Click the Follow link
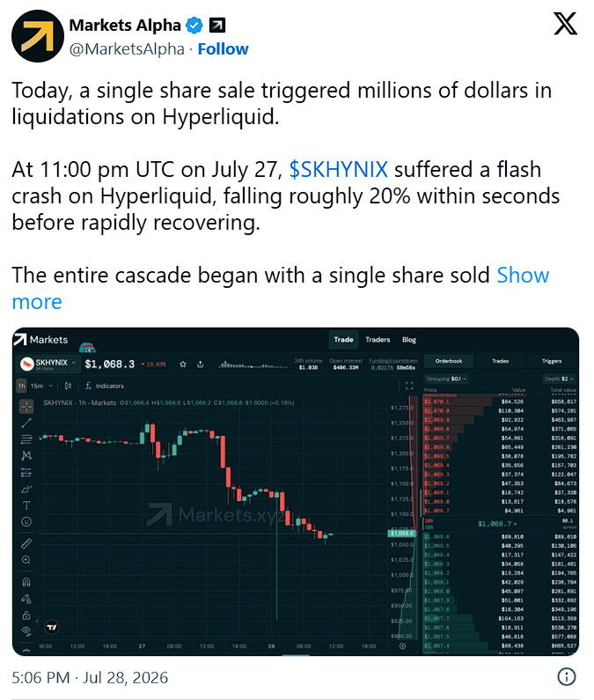This screenshot has height=700, width=594. point(224,48)
